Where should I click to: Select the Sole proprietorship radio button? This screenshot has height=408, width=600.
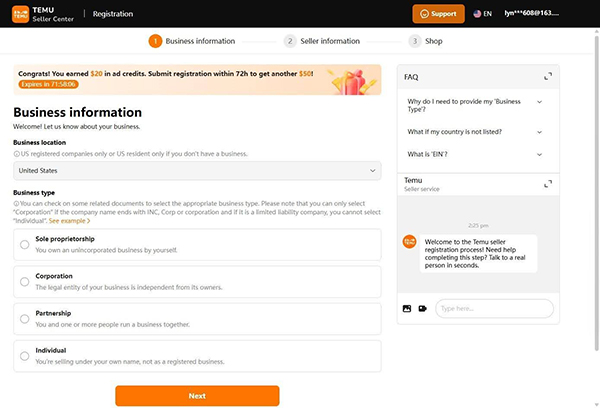point(24,244)
